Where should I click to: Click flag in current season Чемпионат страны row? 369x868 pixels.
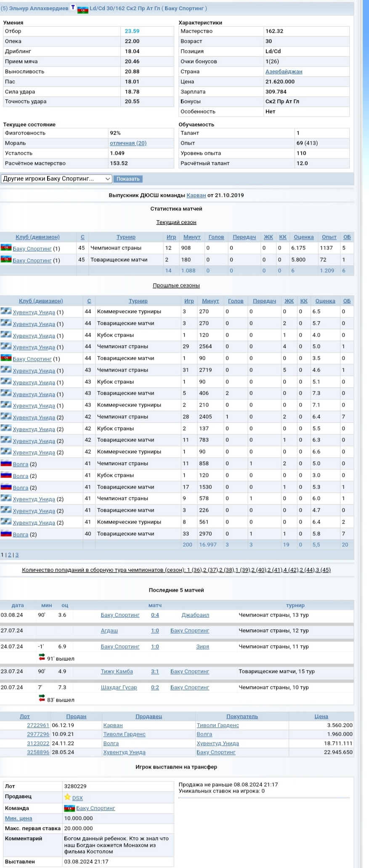click(x=6, y=248)
